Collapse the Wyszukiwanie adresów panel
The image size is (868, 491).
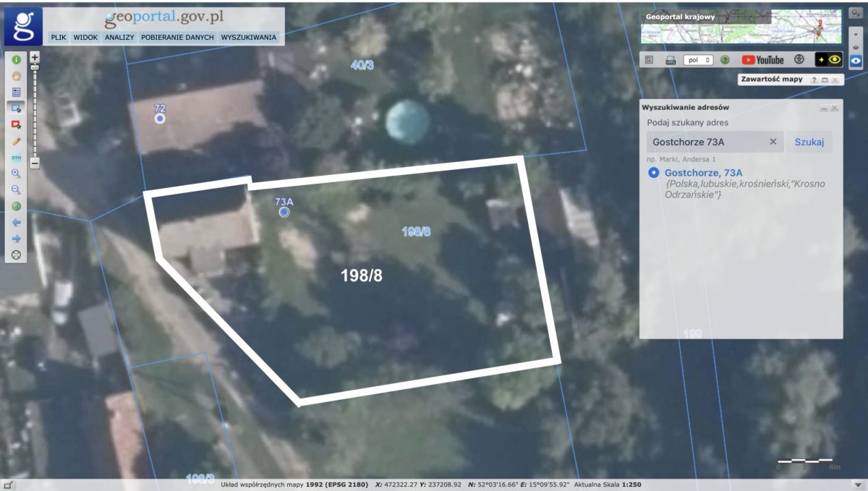pyautogui.click(x=823, y=108)
